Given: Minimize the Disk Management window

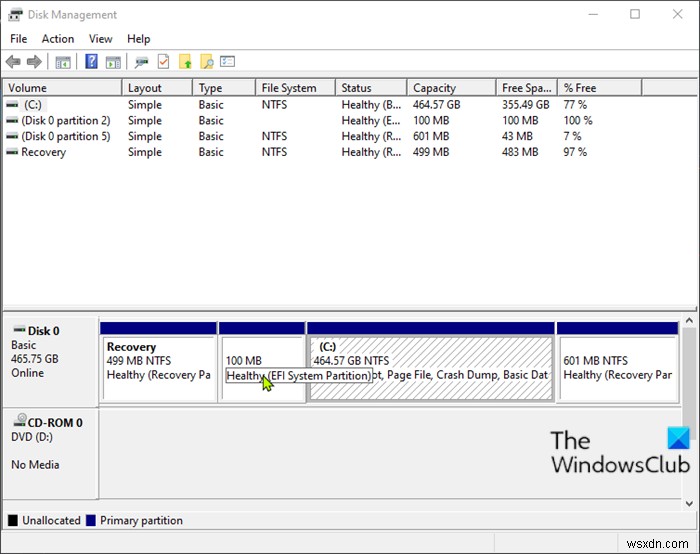Looking at the screenshot, I should [593, 14].
